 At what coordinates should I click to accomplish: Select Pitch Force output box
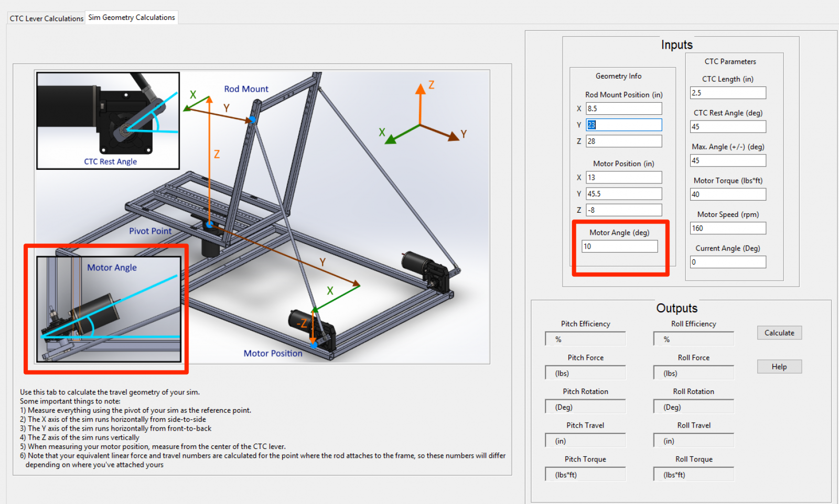pyautogui.click(x=586, y=373)
